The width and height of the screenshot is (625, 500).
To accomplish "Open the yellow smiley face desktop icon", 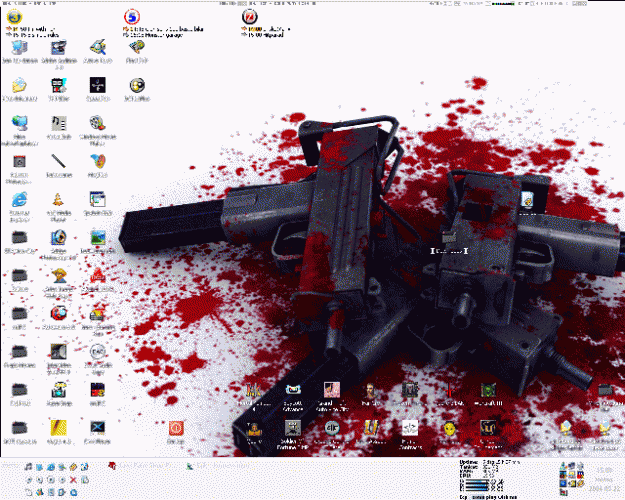I will [448, 427].
